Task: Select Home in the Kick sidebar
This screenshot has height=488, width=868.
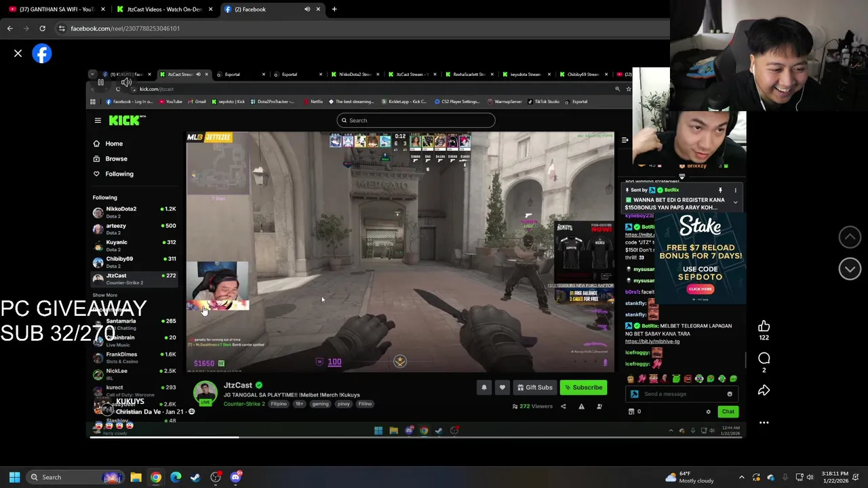Action: (114, 144)
